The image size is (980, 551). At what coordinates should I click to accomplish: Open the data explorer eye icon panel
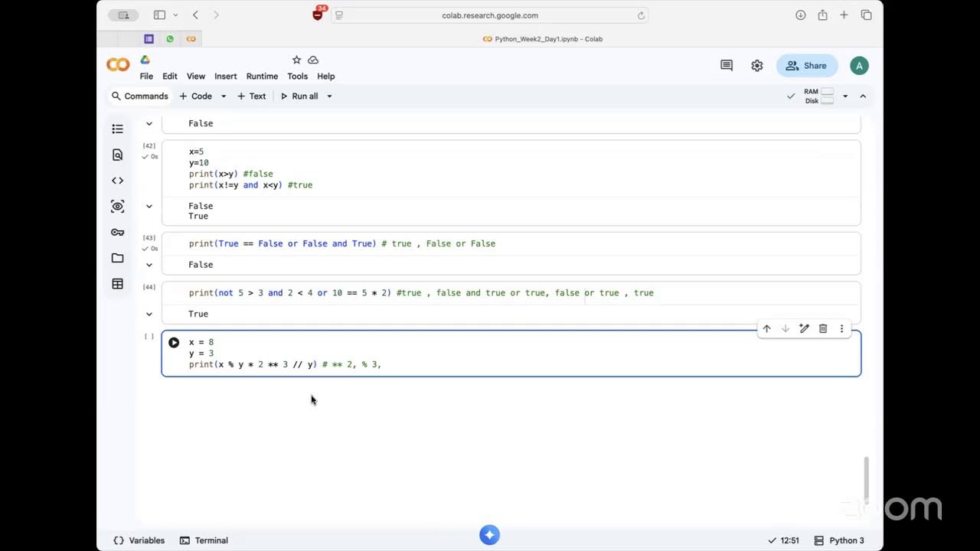pos(117,206)
